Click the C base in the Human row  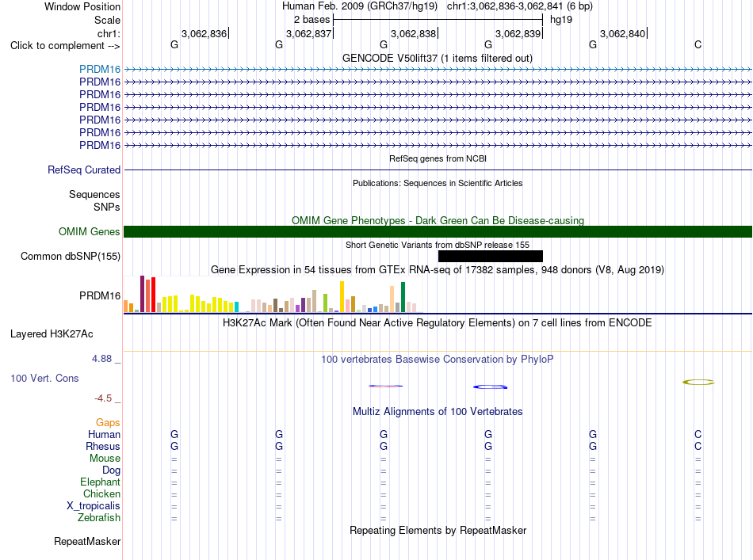tap(698, 434)
